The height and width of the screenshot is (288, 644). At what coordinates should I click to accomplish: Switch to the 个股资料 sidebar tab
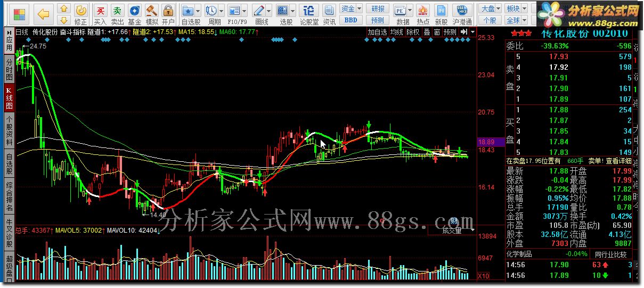pyautogui.click(x=10, y=130)
